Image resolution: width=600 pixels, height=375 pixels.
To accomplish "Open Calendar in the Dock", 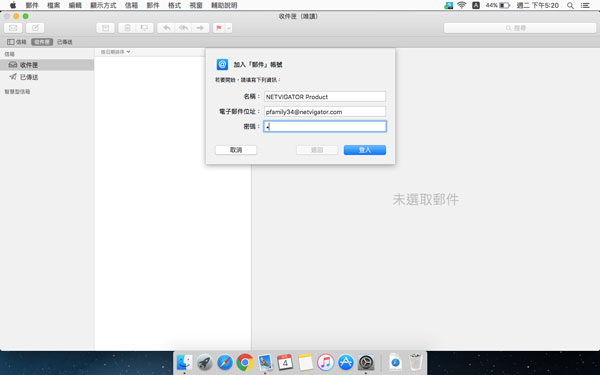I will click(285, 362).
